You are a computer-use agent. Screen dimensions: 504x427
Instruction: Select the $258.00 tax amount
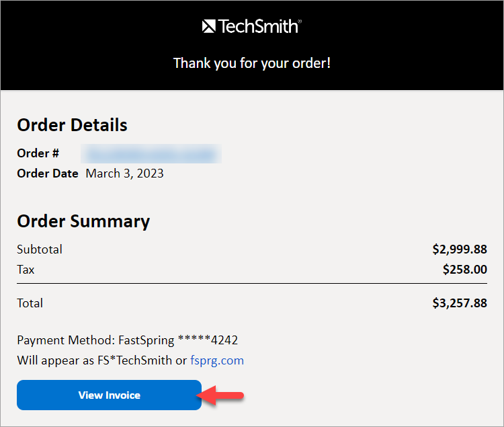464,270
